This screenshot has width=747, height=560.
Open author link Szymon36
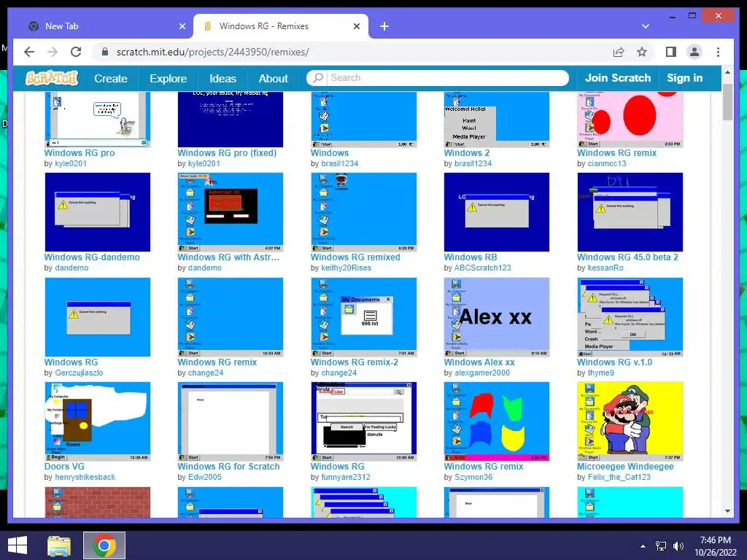(x=473, y=477)
